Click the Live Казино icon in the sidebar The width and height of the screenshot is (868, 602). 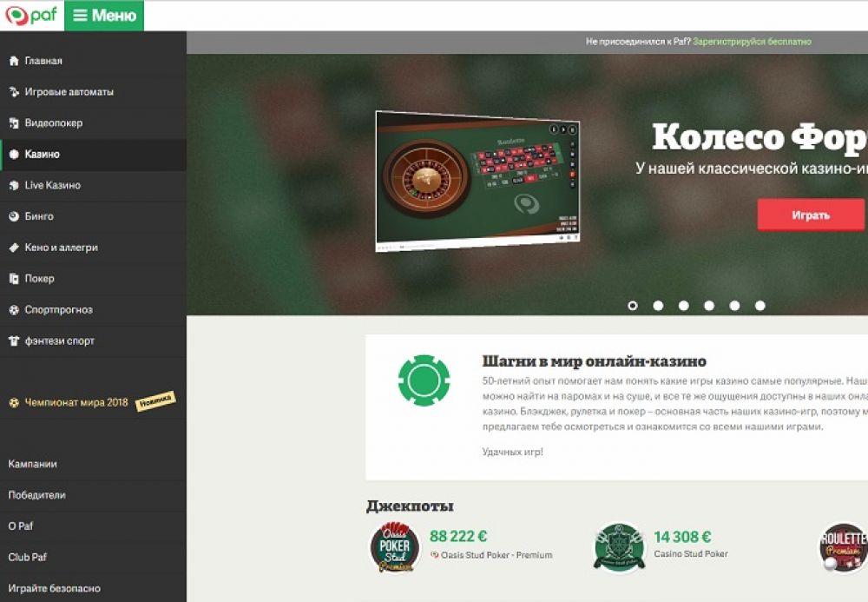tap(14, 185)
